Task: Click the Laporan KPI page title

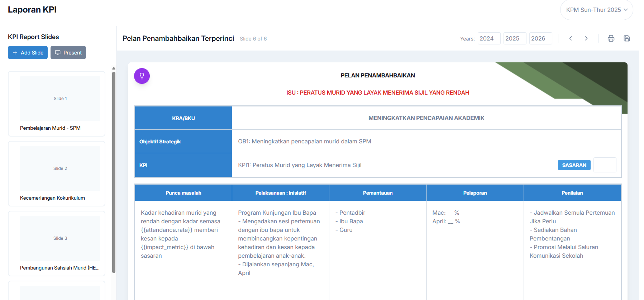Action: tap(32, 10)
